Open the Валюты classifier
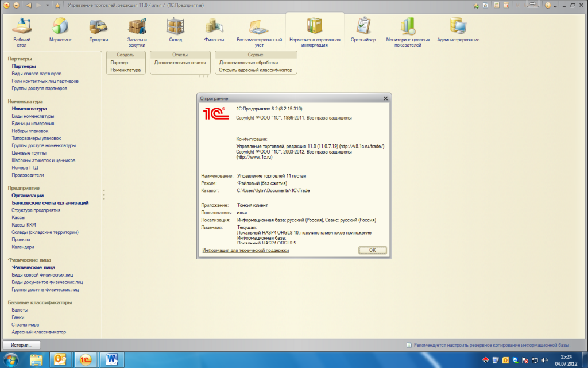The height and width of the screenshot is (368, 588). tap(20, 310)
